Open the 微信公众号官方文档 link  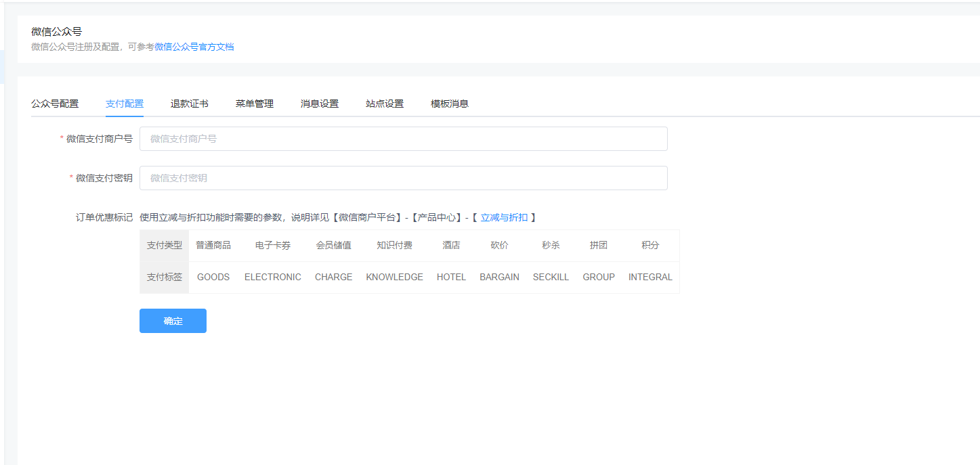(x=194, y=47)
